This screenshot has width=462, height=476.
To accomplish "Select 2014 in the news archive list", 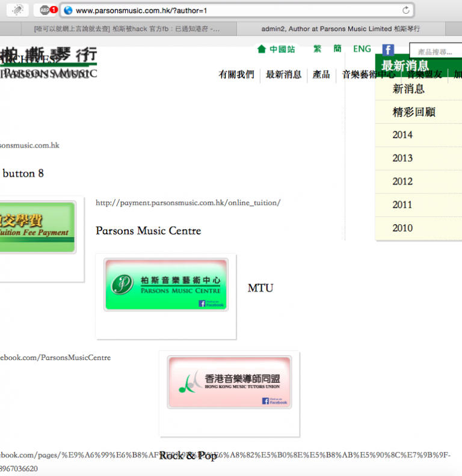I will (x=402, y=135).
